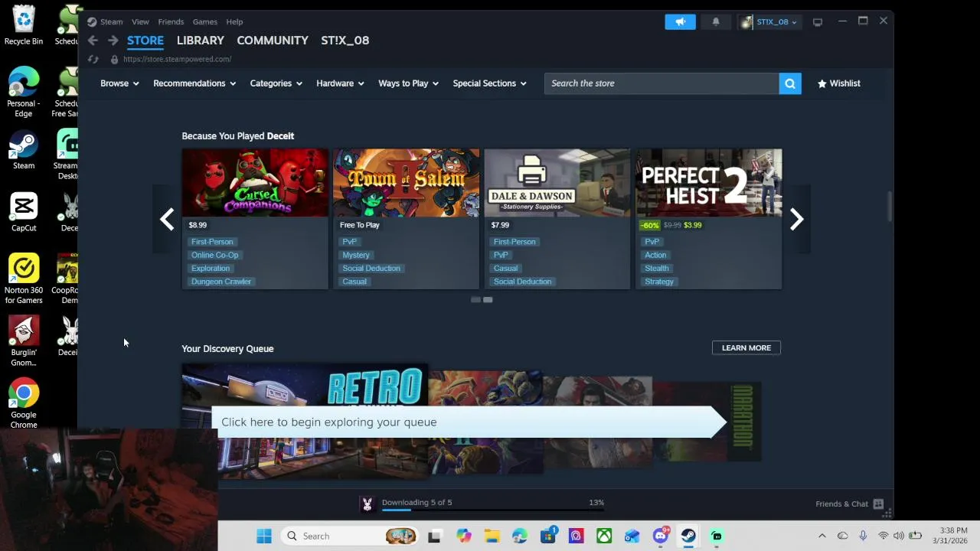The height and width of the screenshot is (551, 980).
Task: Open Microsoft Store in the taskbar
Action: pyautogui.click(x=548, y=536)
